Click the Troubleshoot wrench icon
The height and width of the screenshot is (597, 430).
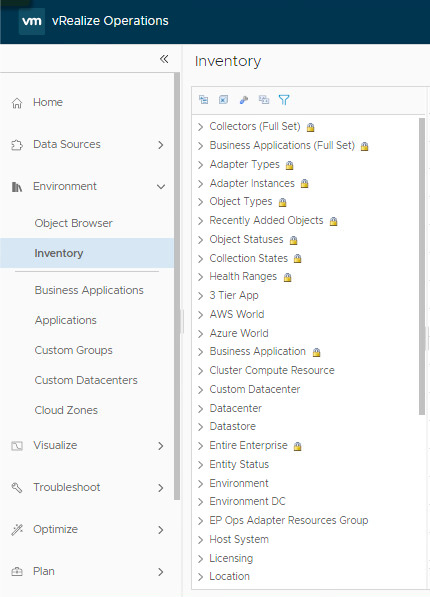click(x=17, y=488)
